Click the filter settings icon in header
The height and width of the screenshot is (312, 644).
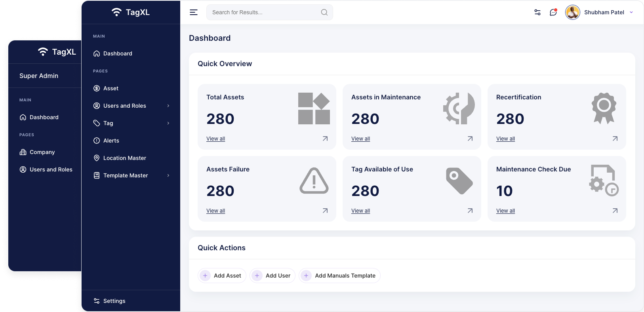click(537, 12)
